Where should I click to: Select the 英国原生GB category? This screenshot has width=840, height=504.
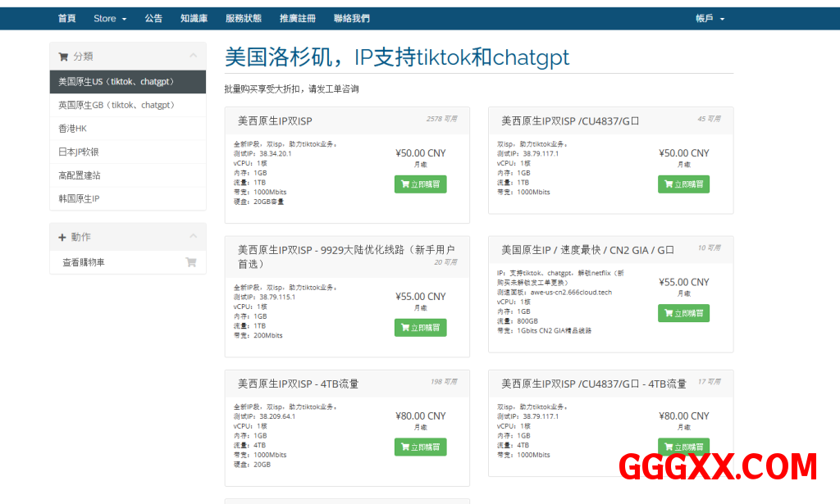coord(116,105)
